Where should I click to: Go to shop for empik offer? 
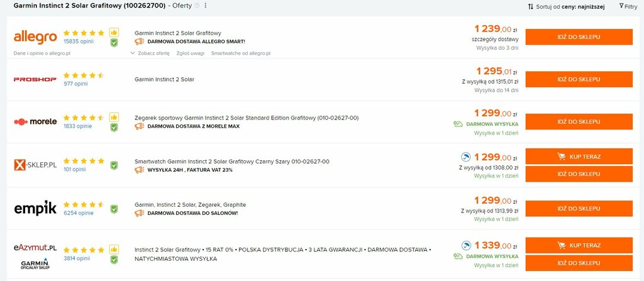(579, 209)
